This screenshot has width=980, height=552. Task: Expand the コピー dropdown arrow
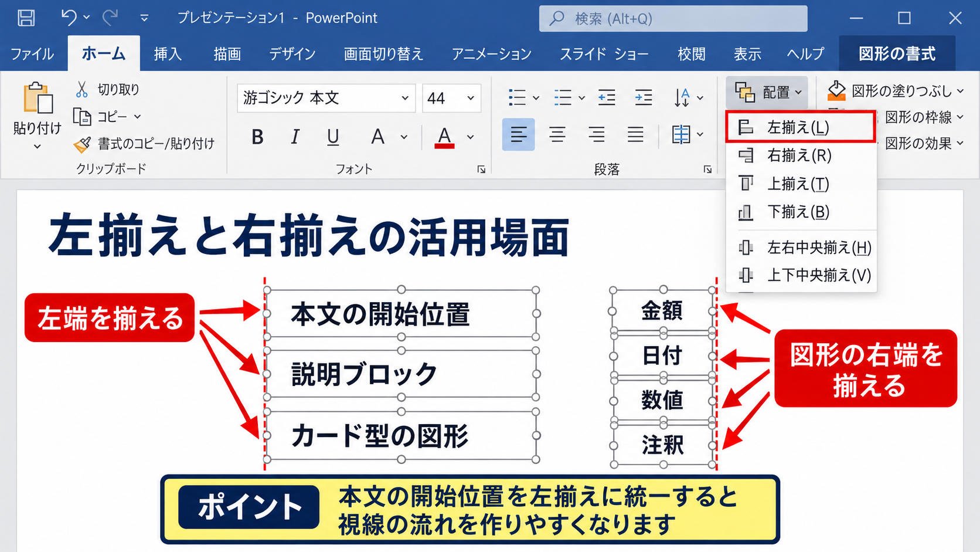coord(137,117)
